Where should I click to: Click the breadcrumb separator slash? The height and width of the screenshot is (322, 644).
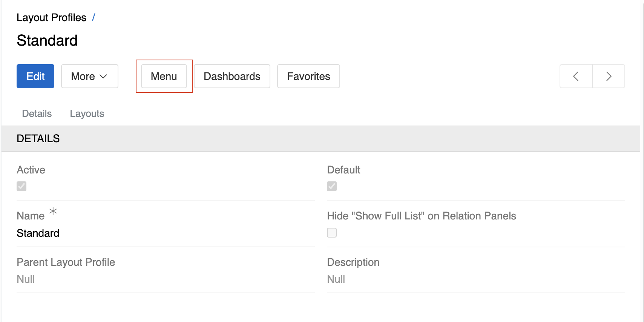click(94, 17)
